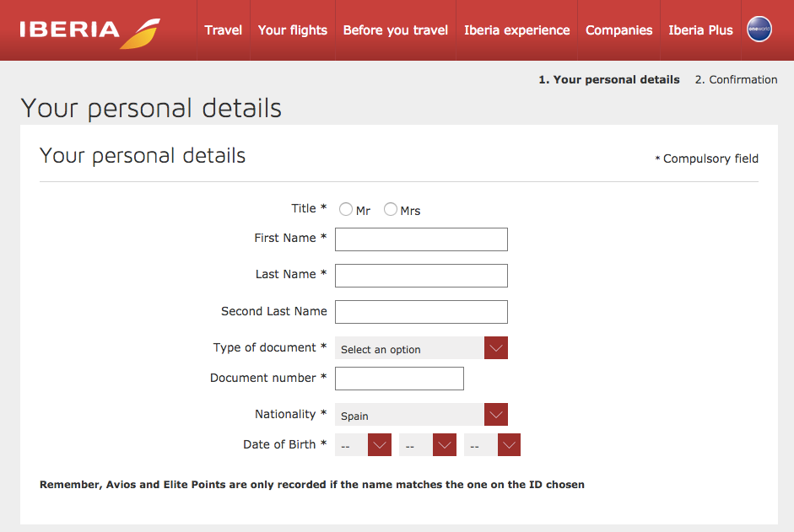
Task: Open the middle Date of Birth dropdown
Action: (x=428, y=444)
